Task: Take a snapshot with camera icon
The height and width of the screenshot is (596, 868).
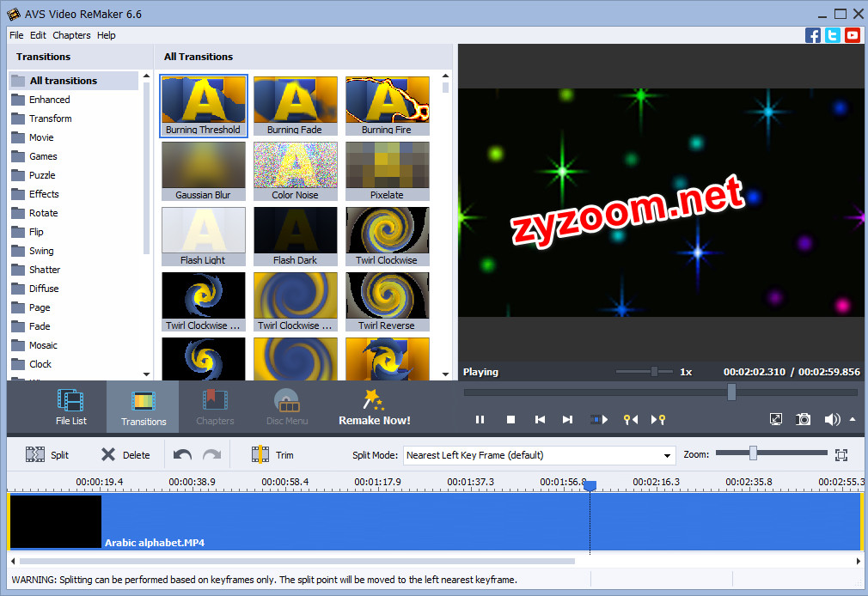Action: pos(804,419)
